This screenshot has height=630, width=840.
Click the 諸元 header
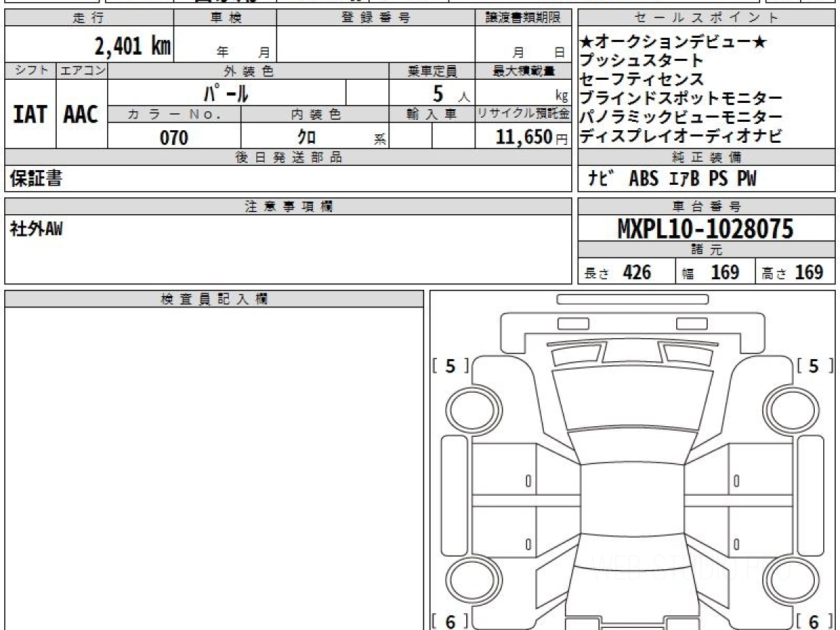(x=707, y=250)
